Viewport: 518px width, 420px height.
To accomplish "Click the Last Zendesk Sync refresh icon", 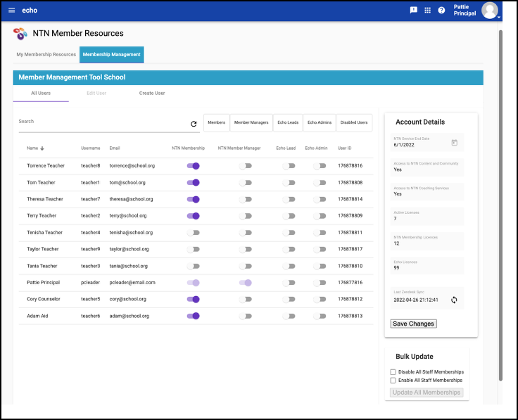I will pos(454,300).
